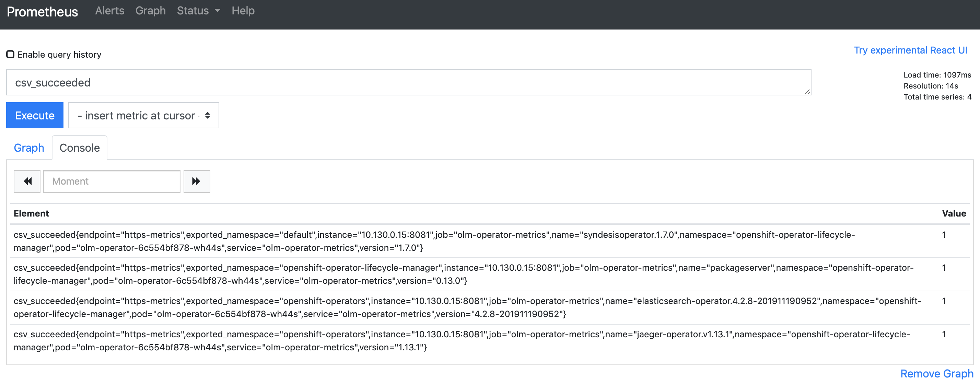Try experimental React UI link
This screenshot has height=385, width=980.
(910, 50)
